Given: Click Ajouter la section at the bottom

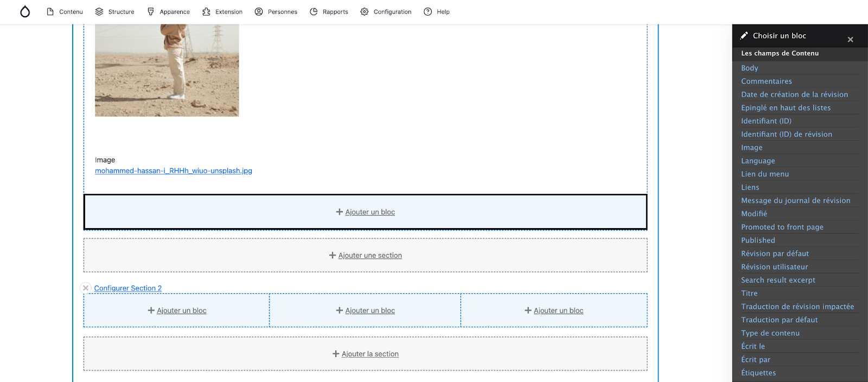Looking at the screenshot, I should (370, 354).
